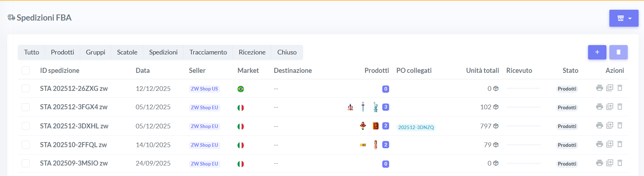Viewport: 644px width, 176px height.
Task: Duplicate shipment STA 202512-3FGX4
Action: (x=610, y=107)
